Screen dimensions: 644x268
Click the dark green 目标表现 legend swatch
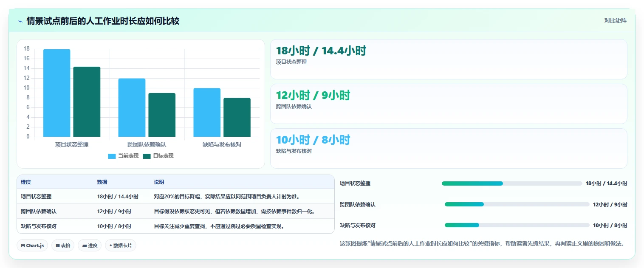[147, 156]
